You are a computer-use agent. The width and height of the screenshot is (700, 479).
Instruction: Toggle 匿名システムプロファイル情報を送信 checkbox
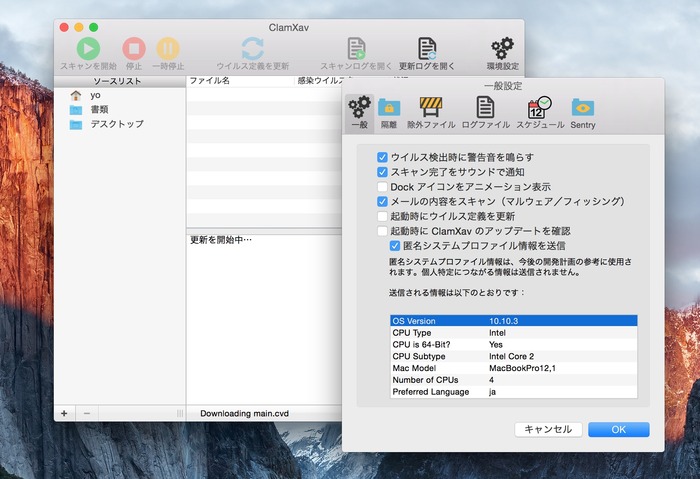tap(395, 246)
